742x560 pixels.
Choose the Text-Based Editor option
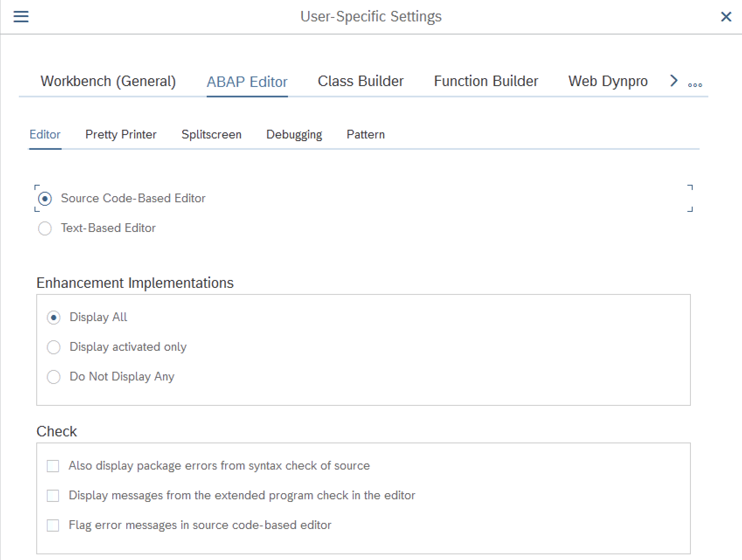pyautogui.click(x=45, y=228)
